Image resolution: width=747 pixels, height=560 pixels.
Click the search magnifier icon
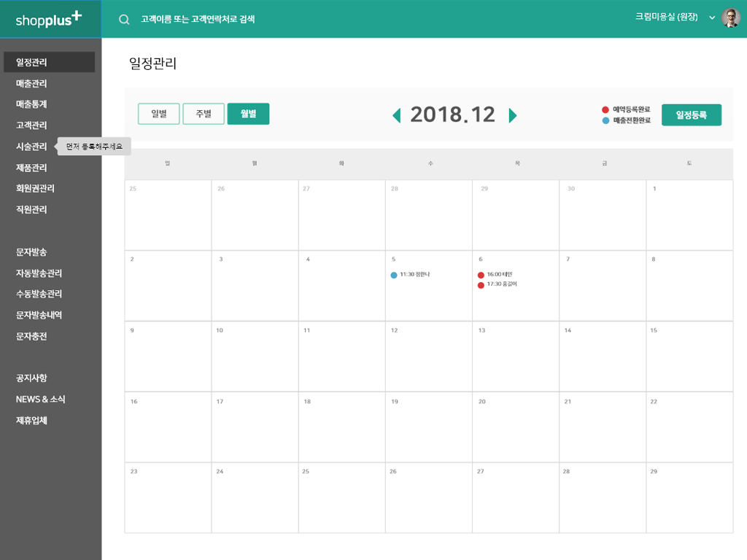tap(124, 20)
